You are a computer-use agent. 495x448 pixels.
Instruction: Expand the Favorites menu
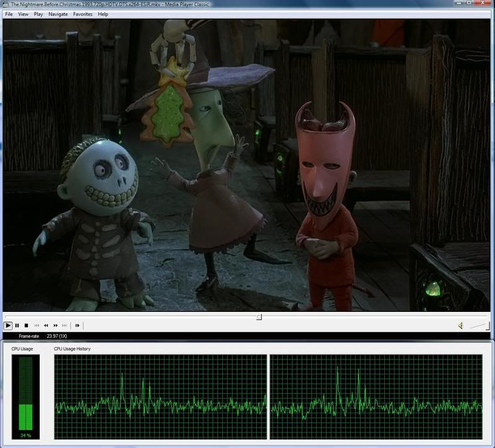point(83,14)
